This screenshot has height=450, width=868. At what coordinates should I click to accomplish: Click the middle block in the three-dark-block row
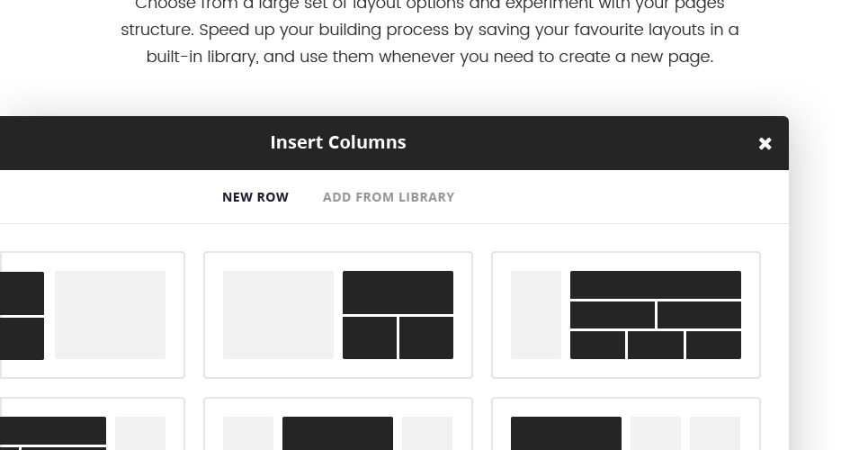click(656, 345)
